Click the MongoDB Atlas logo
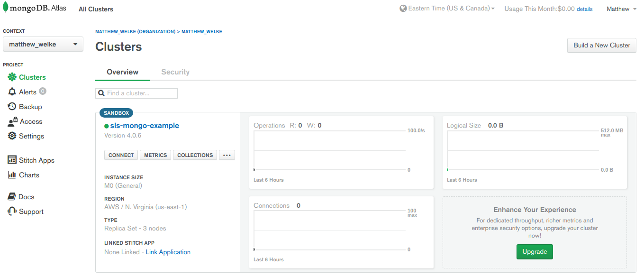The height and width of the screenshot is (276, 644). pyautogui.click(x=35, y=8)
